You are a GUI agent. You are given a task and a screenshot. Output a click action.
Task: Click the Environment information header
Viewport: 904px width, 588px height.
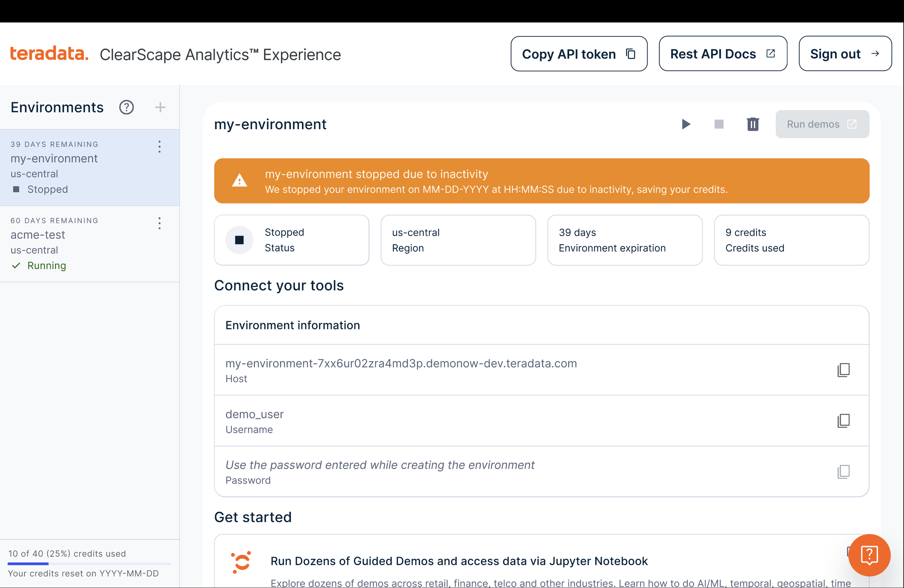[542, 325]
